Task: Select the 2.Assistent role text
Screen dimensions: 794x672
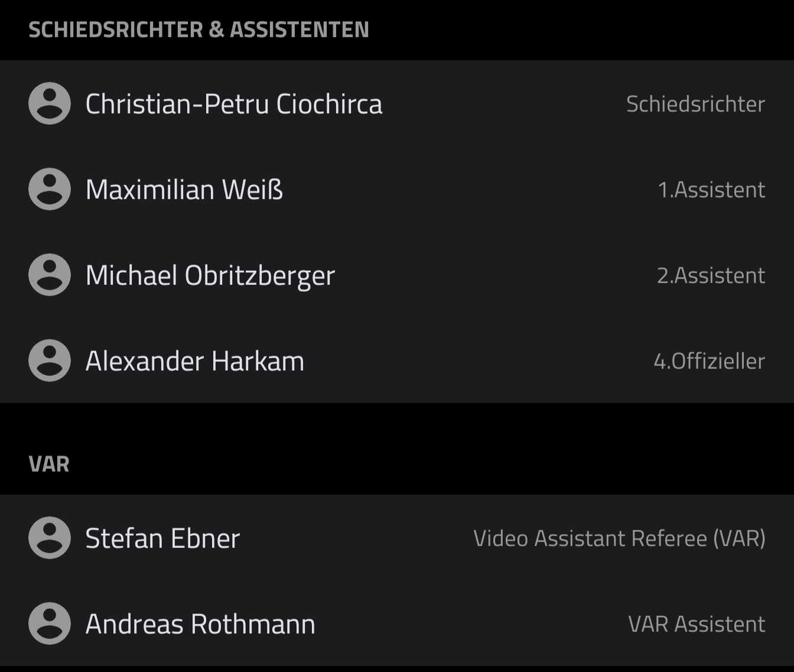Action: (711, 275)
